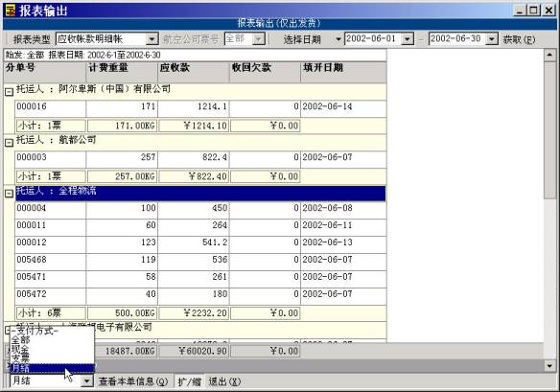
Task: Open the 选择日期 arrow menu
Action: [x=338, y=39]
